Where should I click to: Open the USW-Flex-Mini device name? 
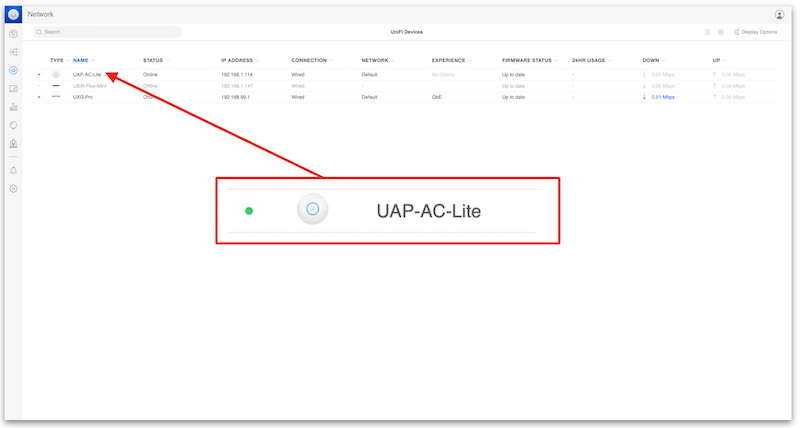[x=89, y=86]
